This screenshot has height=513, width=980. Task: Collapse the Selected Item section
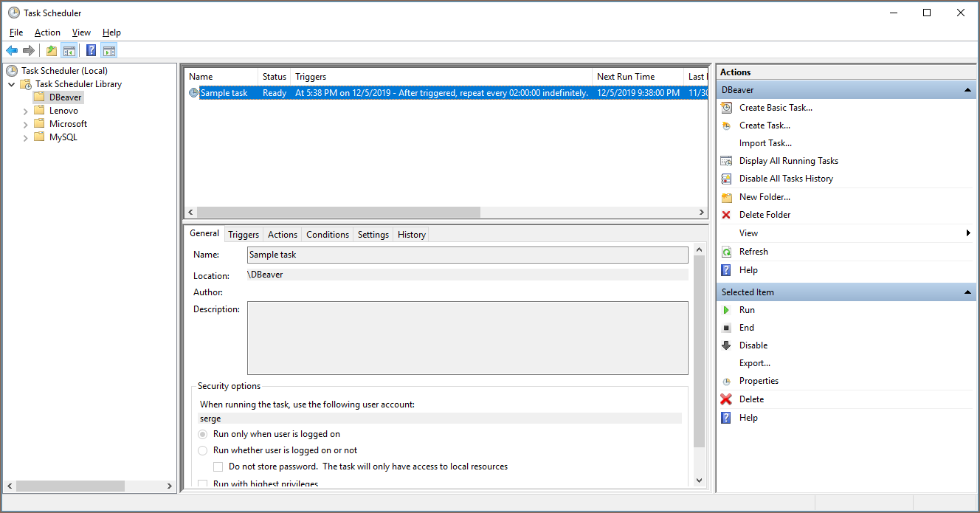coord(968,292)
